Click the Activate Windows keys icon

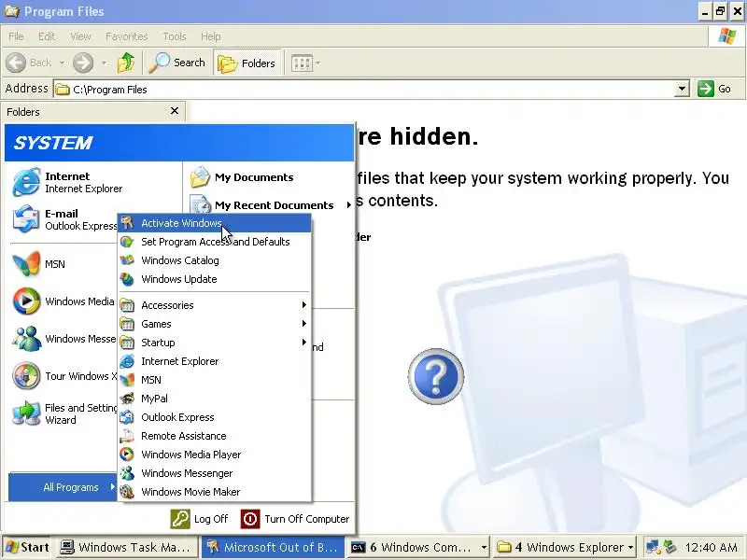tap(127, 223)
